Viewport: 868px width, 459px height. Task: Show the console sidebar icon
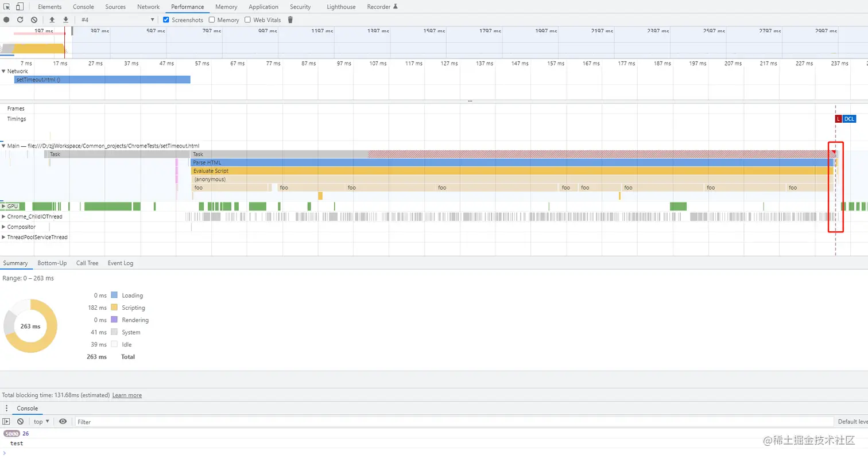click(x=7, y=422)
